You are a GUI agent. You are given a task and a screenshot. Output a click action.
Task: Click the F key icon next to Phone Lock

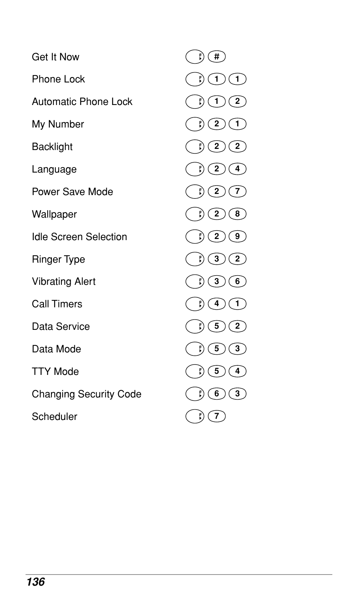pyautogui.click(x=195, y=79)
